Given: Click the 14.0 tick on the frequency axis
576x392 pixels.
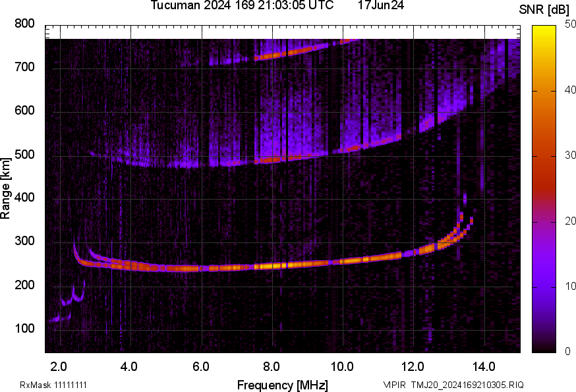Looking at the screenshot, I should click(484, 366).
